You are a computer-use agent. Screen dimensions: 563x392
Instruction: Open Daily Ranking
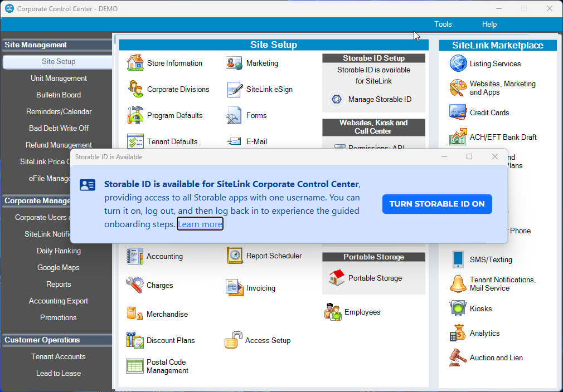pos(59,251)
